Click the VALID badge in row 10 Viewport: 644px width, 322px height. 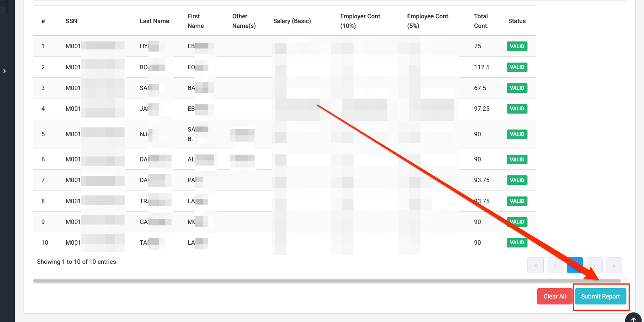click(x=517, y=243)
